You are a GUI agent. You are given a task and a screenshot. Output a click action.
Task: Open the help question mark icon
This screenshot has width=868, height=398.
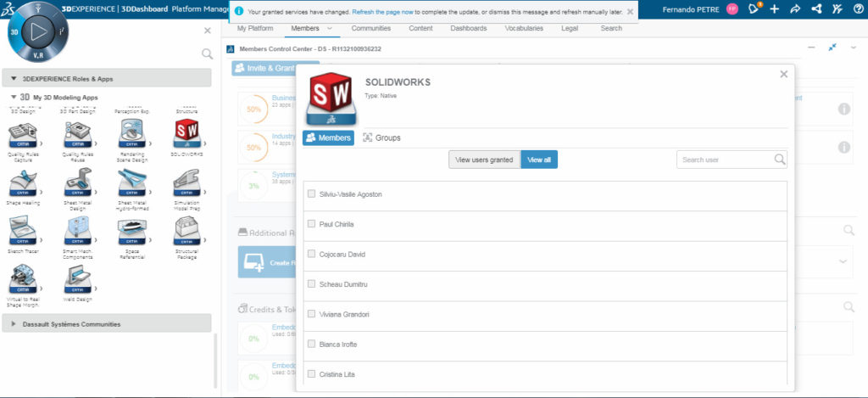[858, 8]
